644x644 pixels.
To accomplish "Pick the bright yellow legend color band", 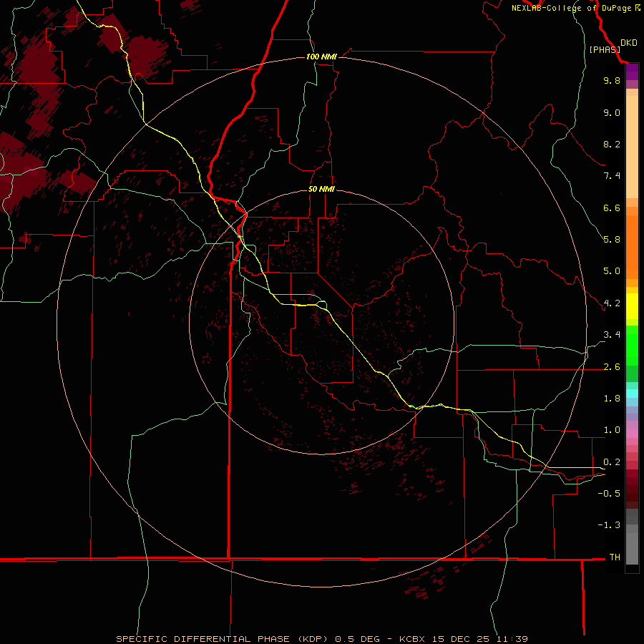I will coord(632,306).
